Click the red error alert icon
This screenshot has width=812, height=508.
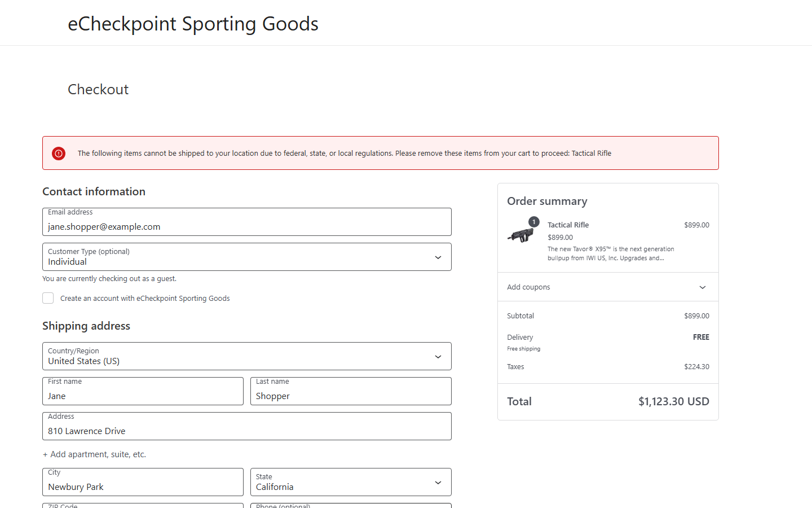pos(59,153)
